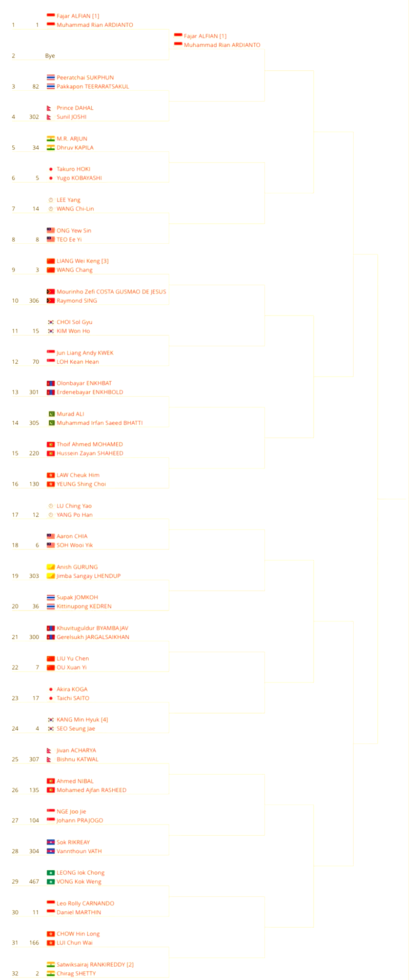Click Japan flag beside Takuro HOKI
The height and width of the screenshot is (980, 409).
[51, 169]
